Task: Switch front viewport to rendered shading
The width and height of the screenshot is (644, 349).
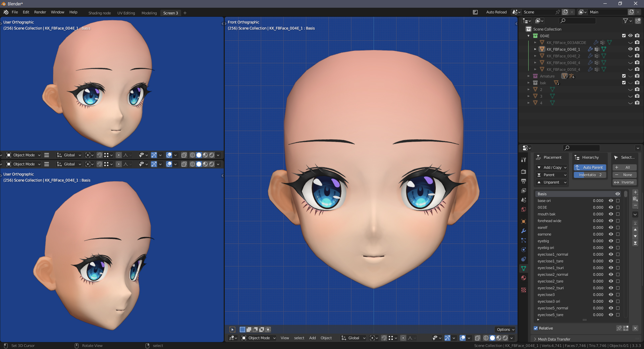Action: (x=505, y=338)
